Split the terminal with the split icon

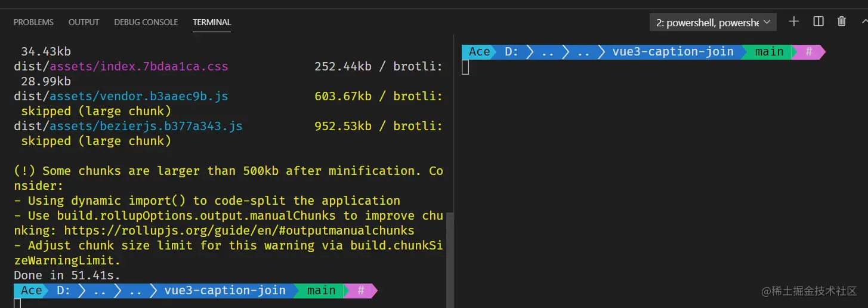[x=818, y=21]
